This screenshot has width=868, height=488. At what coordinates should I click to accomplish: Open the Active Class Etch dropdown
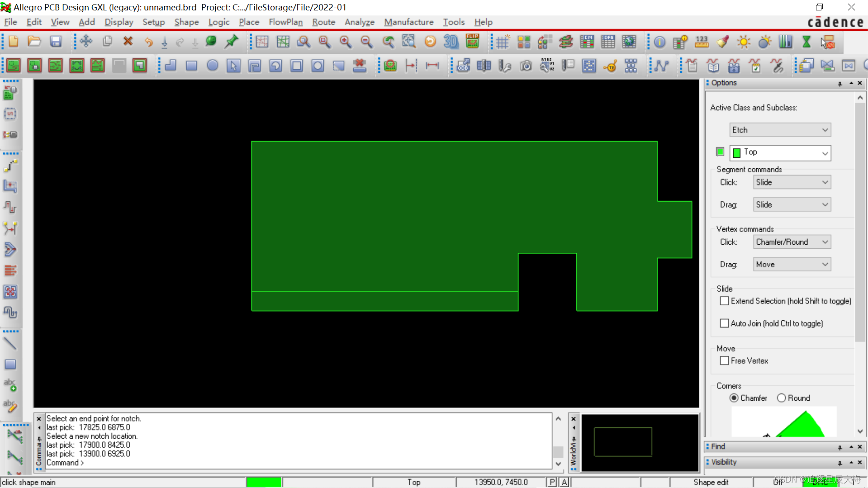pyautogui.click(x=780, y=130)
